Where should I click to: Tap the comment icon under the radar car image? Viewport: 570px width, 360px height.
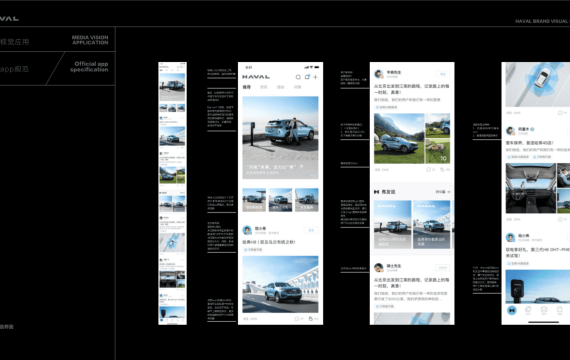pos(560,113)
